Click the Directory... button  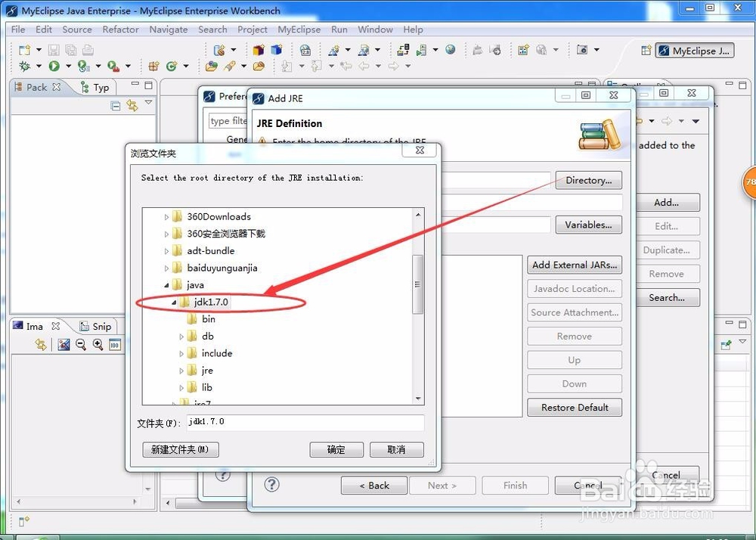(x=589, y=180)
